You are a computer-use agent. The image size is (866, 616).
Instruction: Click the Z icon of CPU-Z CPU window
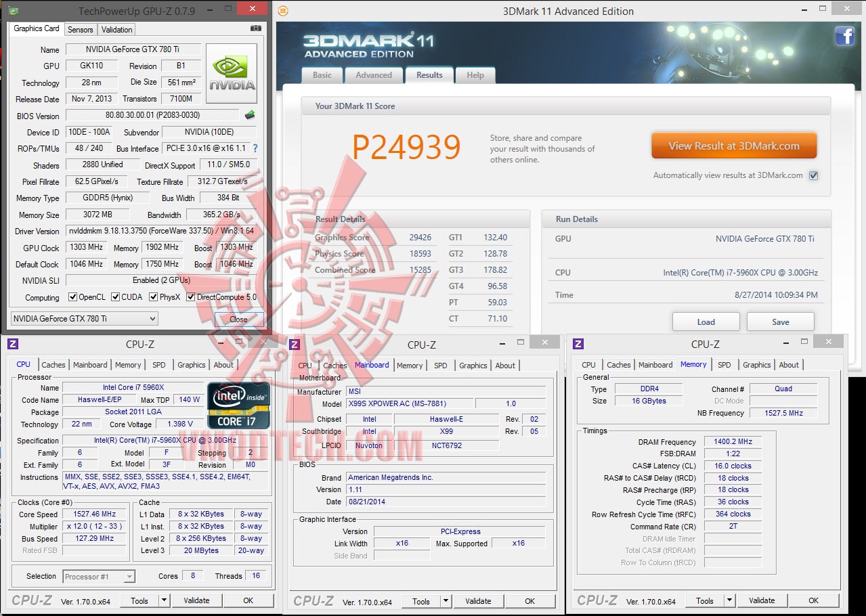[13, 344]
